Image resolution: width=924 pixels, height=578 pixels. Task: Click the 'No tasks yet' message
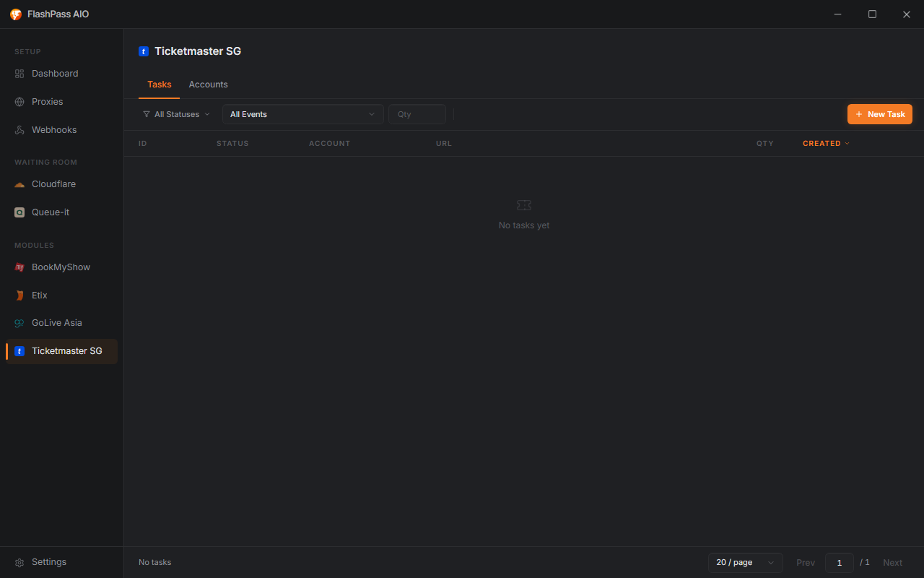(x=524, y=225)
